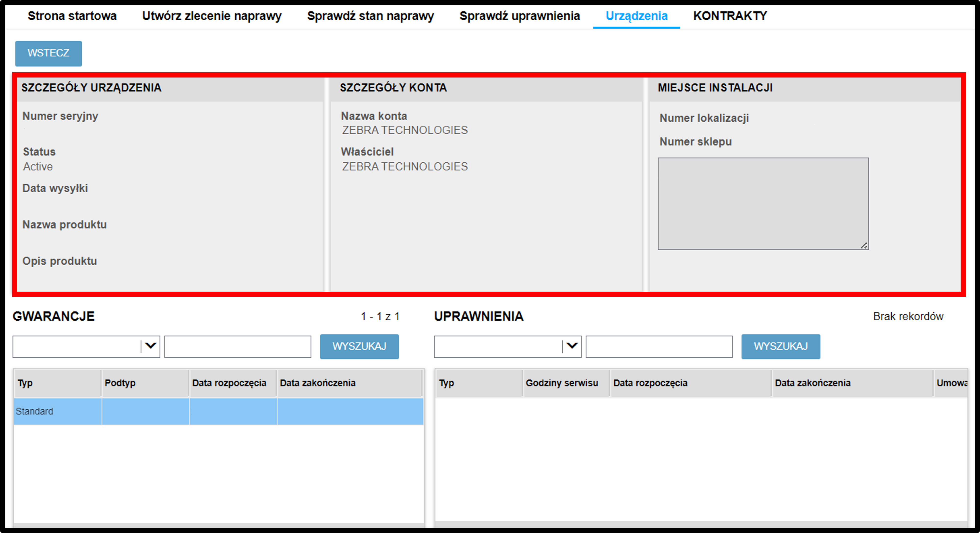Switch to Sprawdź stan naprawy tab
This screenshot has width=980, height=533.
[x=371, y=16]
